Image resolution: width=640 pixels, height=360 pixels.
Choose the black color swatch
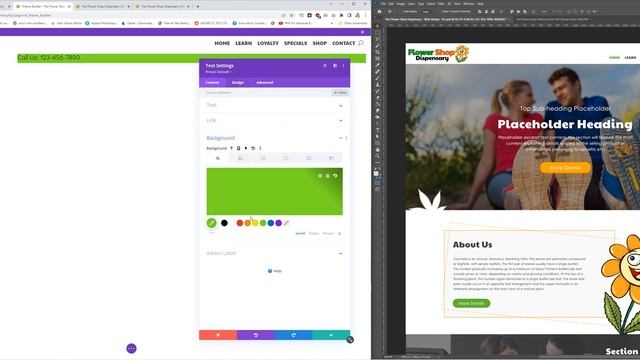(224, 223)
